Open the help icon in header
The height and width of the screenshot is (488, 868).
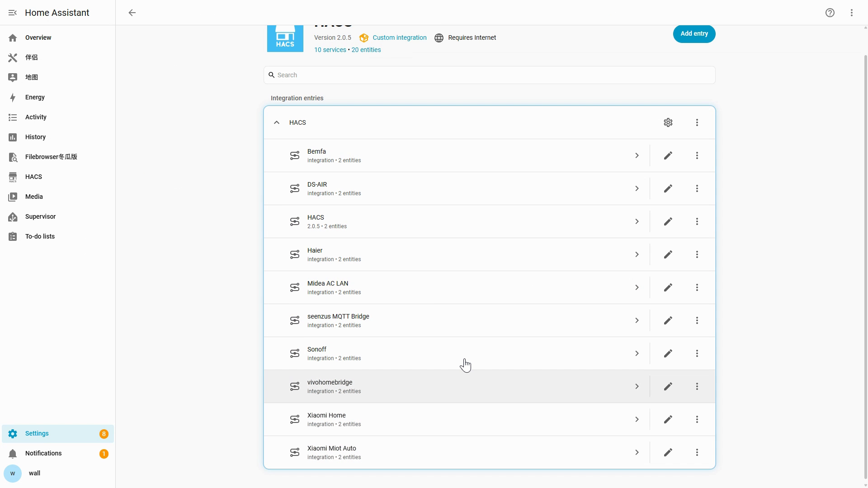[x=830, y=13]
